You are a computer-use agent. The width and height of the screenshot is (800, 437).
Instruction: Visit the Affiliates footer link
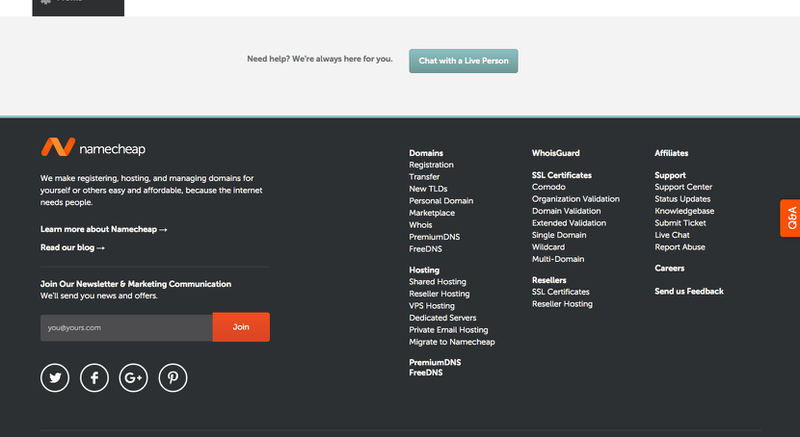coord(671,153)
